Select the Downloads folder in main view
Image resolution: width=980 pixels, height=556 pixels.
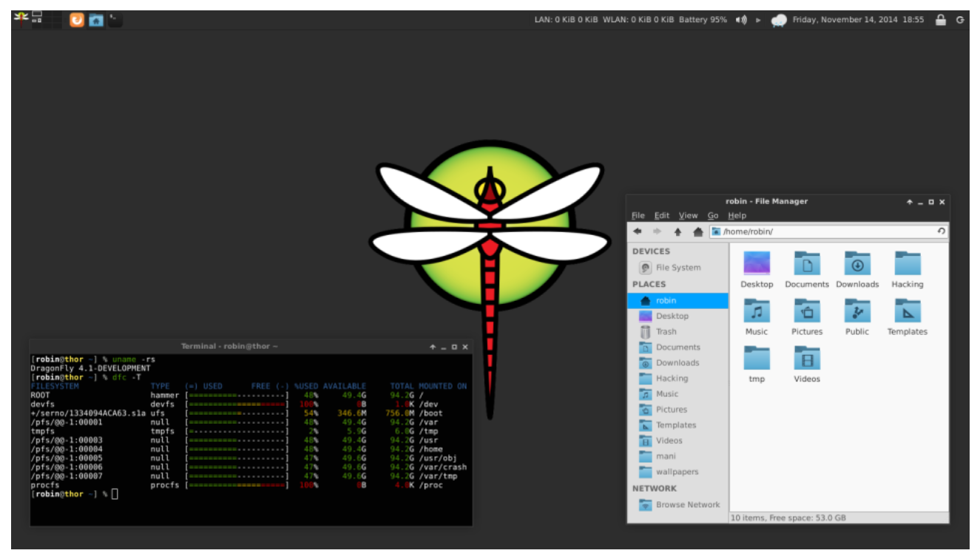pos(857,269)
